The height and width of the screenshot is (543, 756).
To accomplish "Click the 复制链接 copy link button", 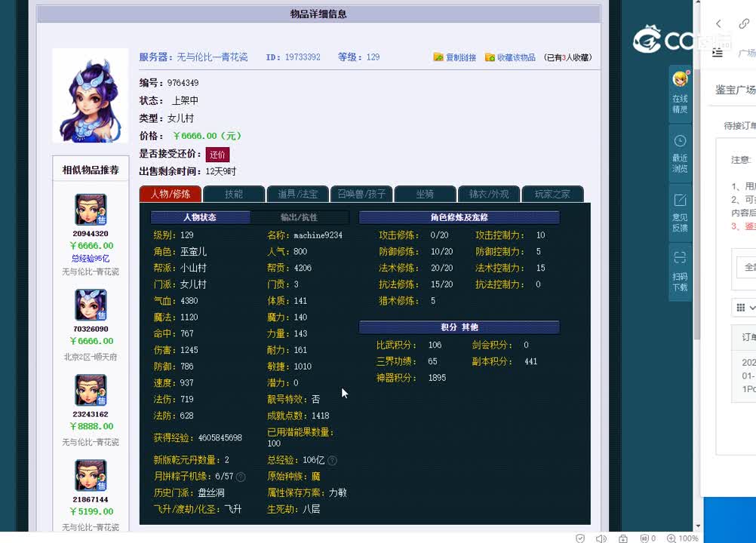I will tap(455, 57).
